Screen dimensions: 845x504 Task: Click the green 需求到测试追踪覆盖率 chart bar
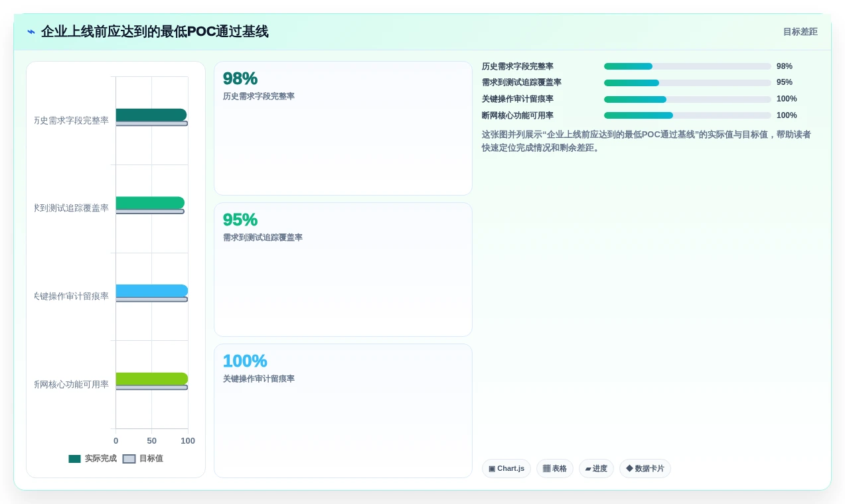[150, 203]
